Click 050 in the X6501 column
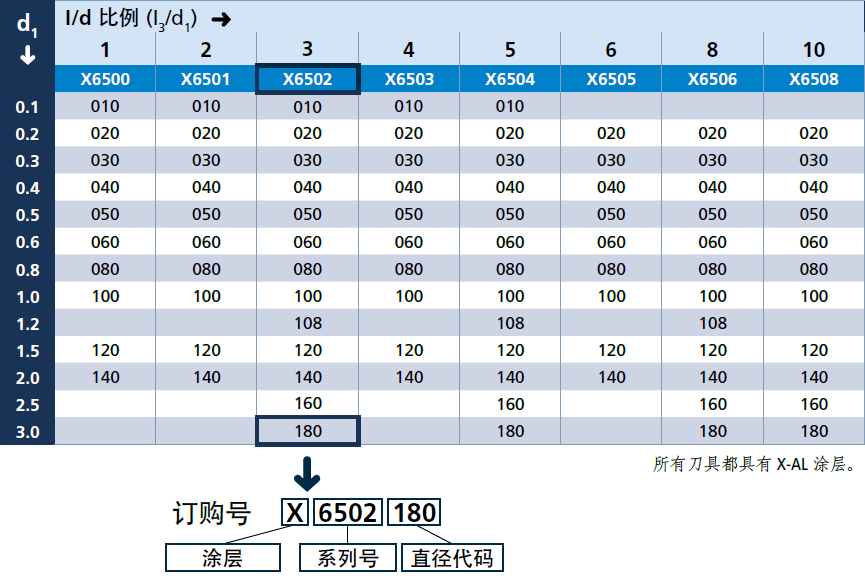Image resolution: width=865 pixels, height=581 pixels. [x=206, y=214]
